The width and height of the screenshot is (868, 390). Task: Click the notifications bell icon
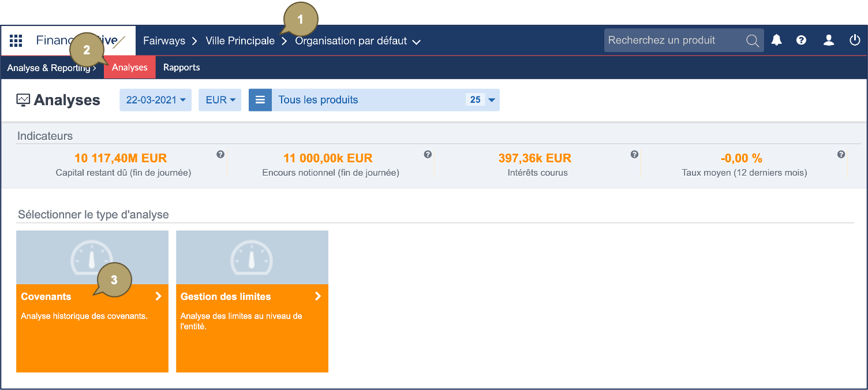[777, 40]
